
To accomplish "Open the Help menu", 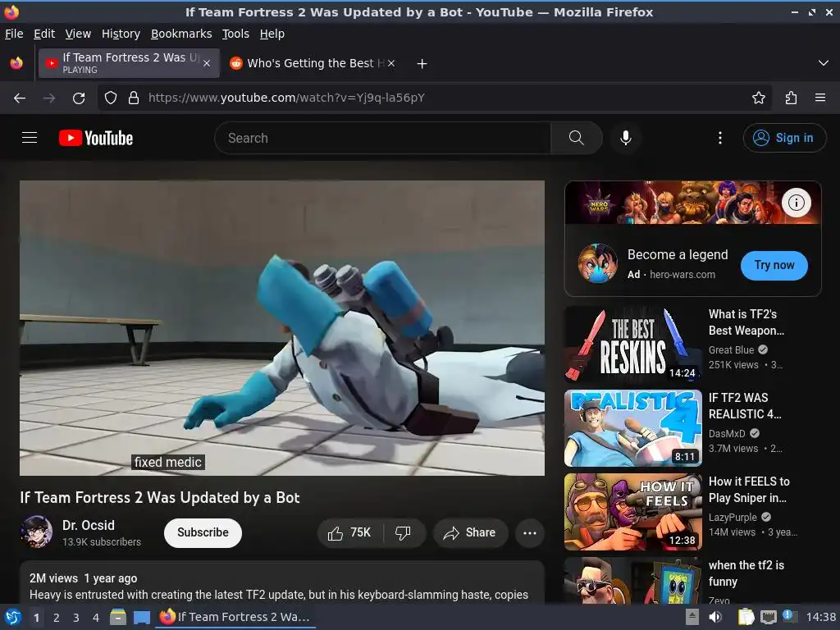I will (272, 34).
